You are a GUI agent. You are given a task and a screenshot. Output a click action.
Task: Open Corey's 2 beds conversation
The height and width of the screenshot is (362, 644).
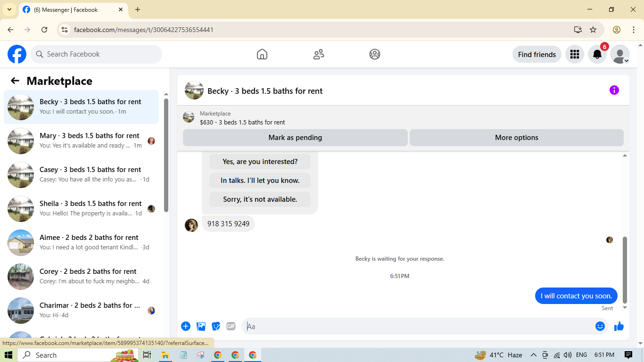tap(81, 277)
